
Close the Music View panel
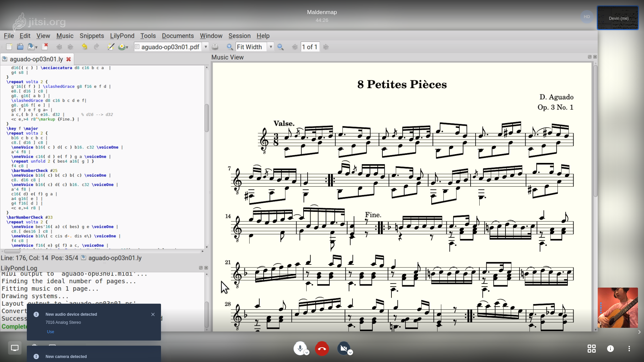(595, 57)
